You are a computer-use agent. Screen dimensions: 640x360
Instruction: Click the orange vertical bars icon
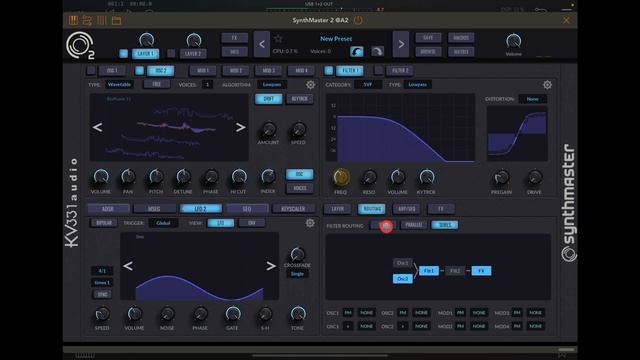pos(102,20)
